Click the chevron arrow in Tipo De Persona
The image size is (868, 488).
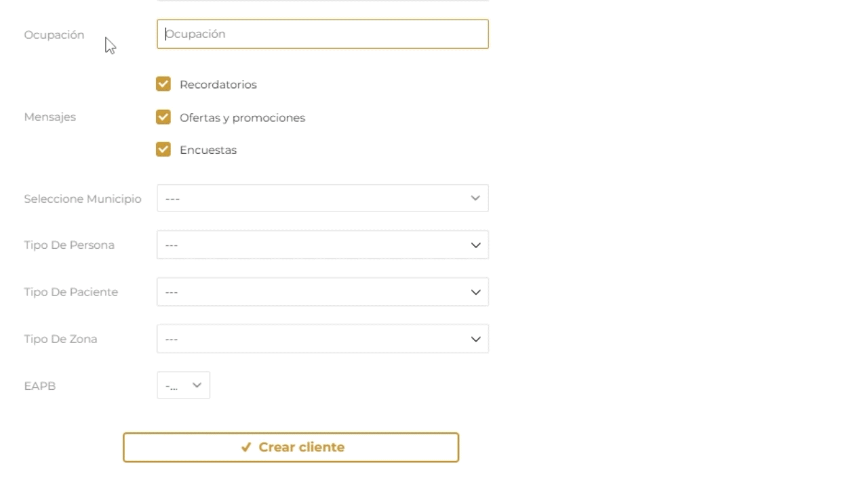point(475,245)
